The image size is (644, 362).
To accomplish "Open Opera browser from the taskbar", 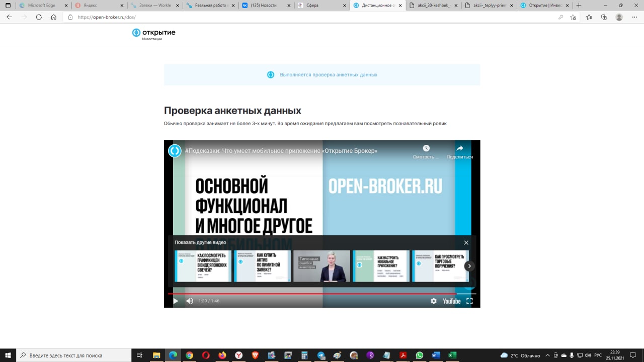I will [206, 355].
